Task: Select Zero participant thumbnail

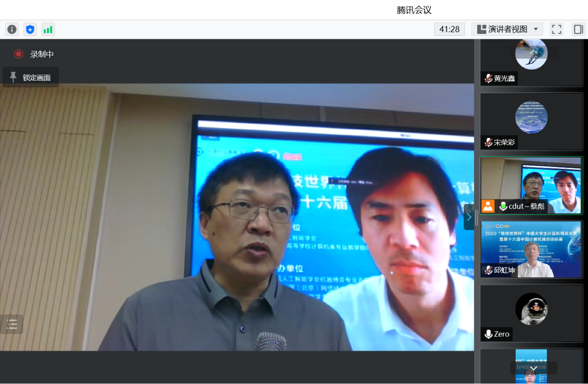Action: pos(531,313)
